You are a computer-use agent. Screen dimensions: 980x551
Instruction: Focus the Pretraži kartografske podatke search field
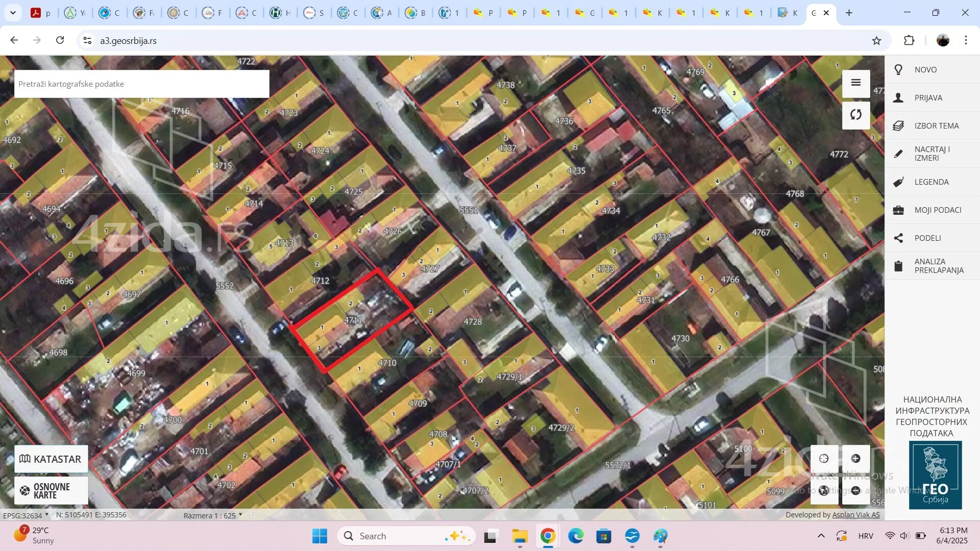[x=141, y=84]
